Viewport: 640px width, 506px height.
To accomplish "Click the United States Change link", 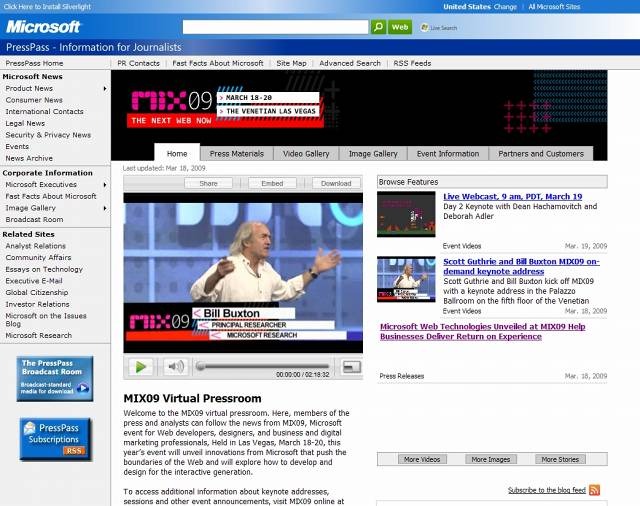I will click(505, 7).
